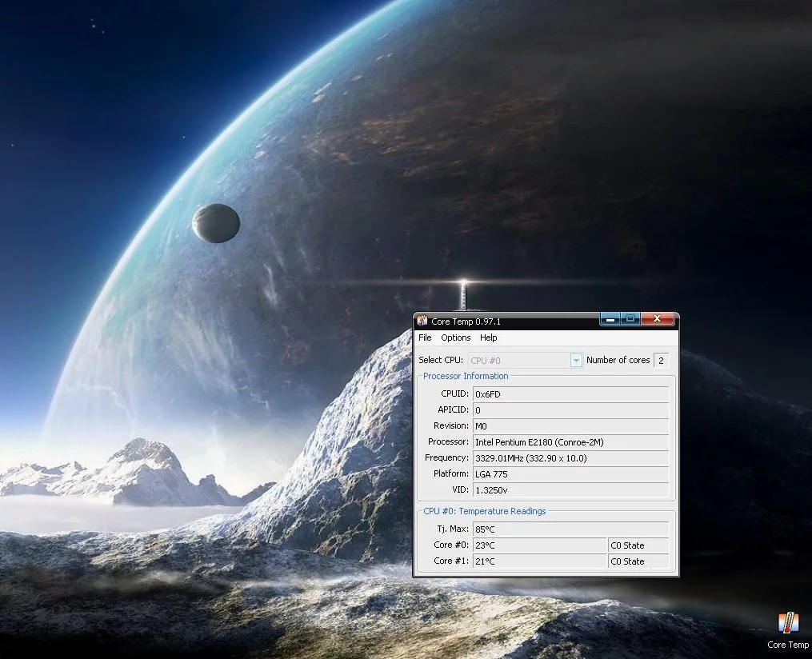812x659 pixels.
Task: Expand the Select CPU dropdown
Action: click(575, 361)
